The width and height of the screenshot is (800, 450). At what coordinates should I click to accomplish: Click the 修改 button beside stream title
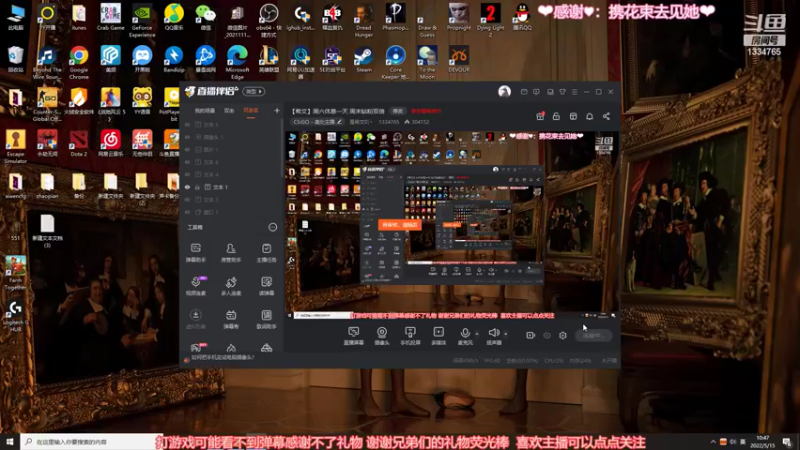(x=398, y=111)
